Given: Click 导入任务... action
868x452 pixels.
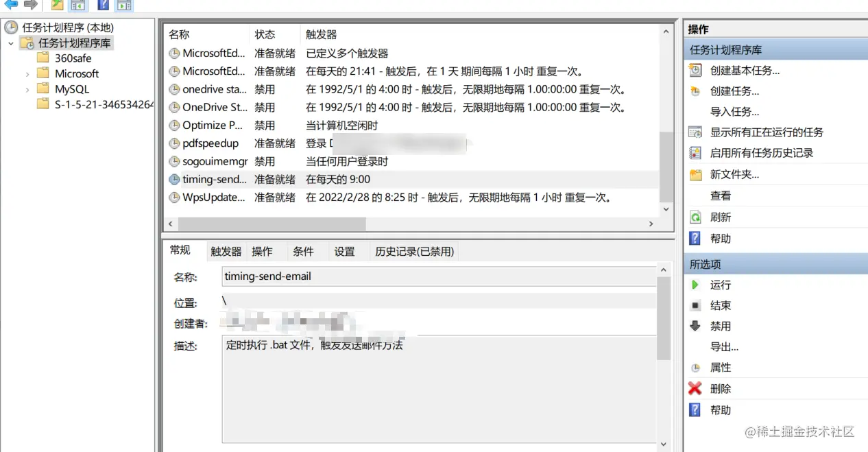Looking at the screenshot, I should tap(734, 112).
